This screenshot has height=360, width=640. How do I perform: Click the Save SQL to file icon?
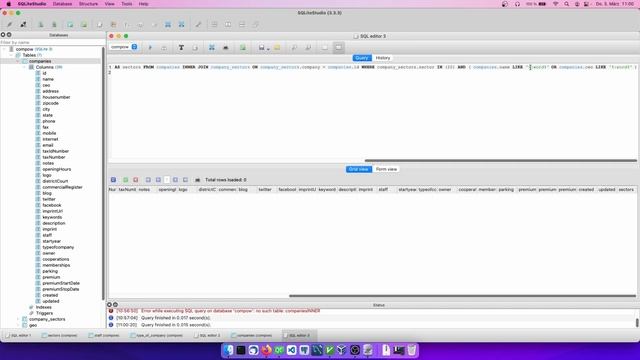click(x=261, y=48)
